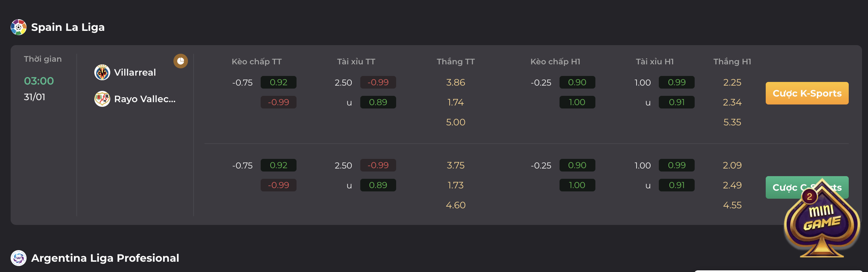Select first-row Tài xỉu H1 odds 0.99

[x=677, y=83]
